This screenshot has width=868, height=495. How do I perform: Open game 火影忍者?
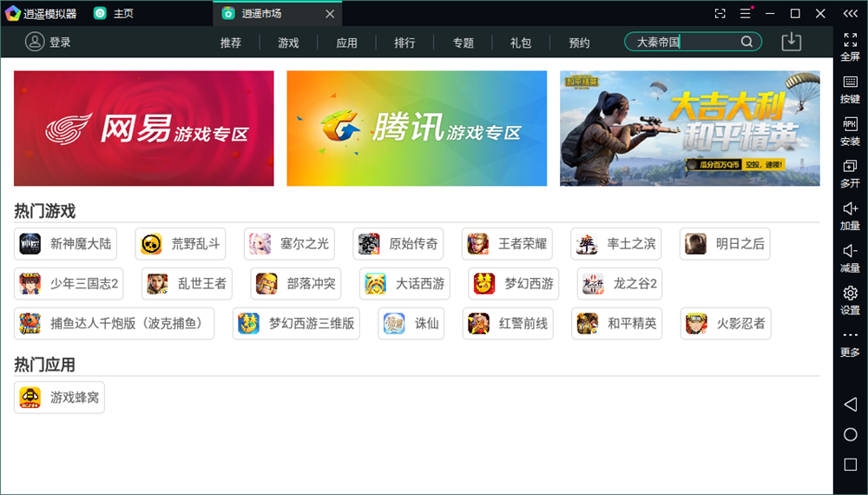pyautogui.click(x=726, y=323)
